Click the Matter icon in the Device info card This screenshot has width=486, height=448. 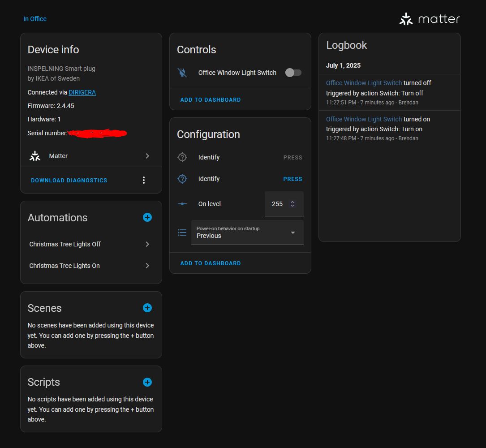(35, 155)
